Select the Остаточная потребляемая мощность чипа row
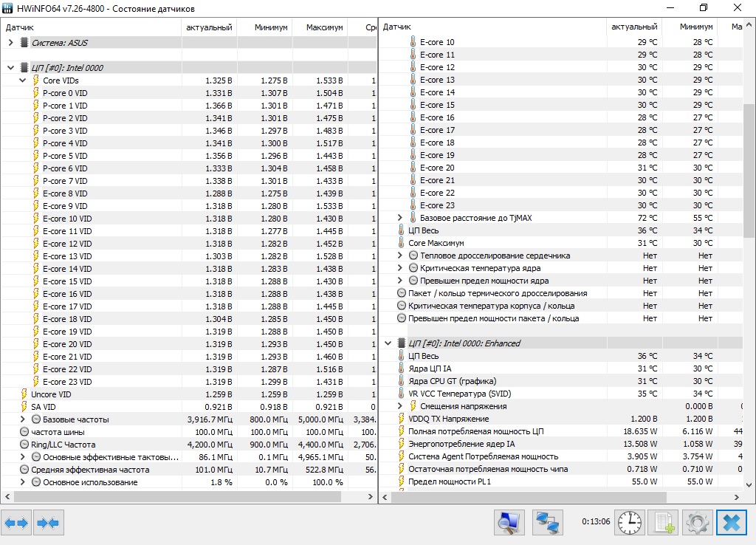The height and width of the screenshot is (545, 756). point(561,469)
